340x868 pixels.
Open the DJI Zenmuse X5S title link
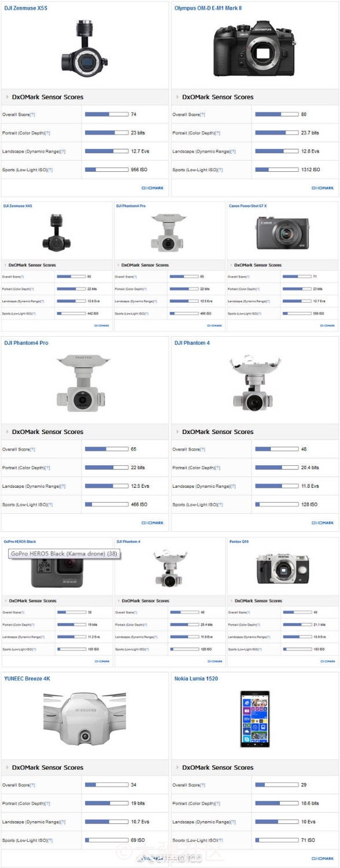[26, 8]
